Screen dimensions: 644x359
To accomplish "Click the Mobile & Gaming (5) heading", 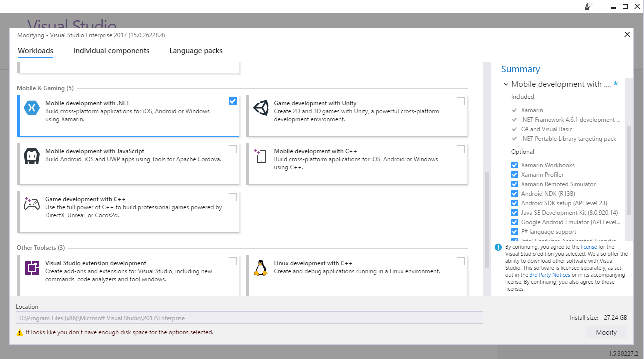I will click(45, 88).
